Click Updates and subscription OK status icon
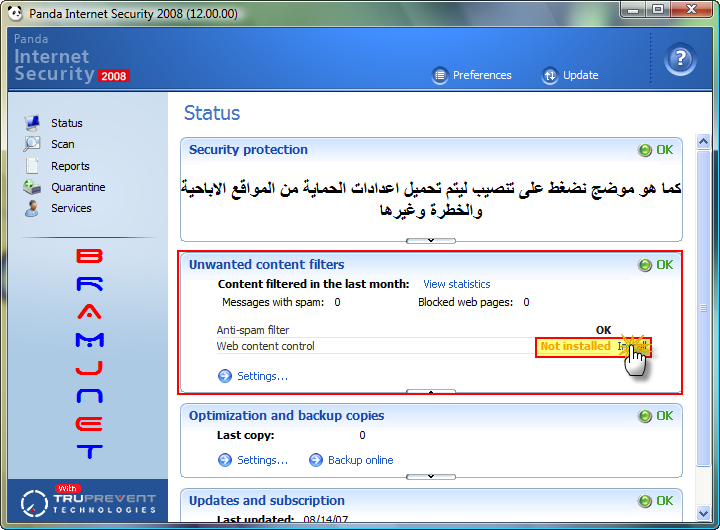This screenshot has height=530, width=720. [x=645, y=501]
